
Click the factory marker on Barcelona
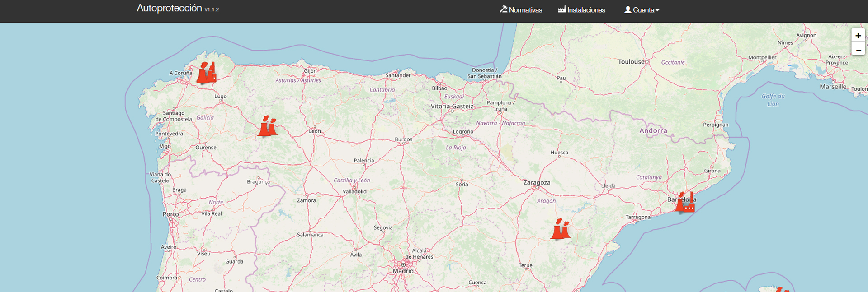pos(685,203)
